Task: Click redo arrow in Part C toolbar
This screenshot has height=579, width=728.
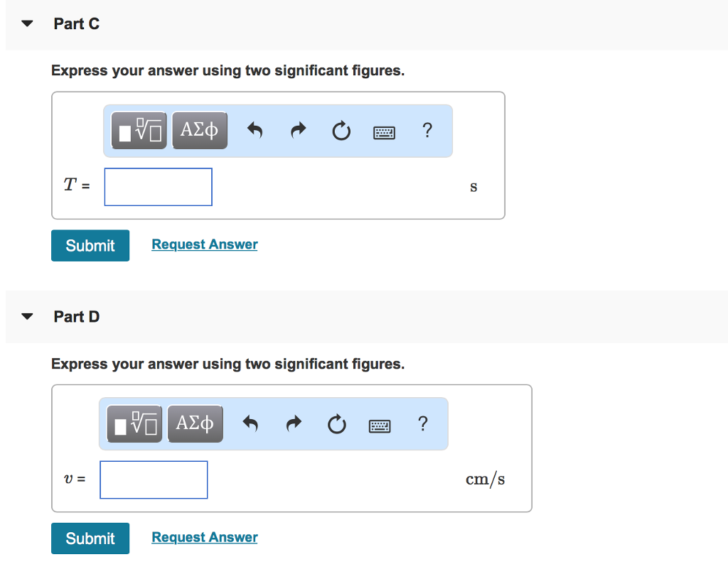Action: (299, 131)
